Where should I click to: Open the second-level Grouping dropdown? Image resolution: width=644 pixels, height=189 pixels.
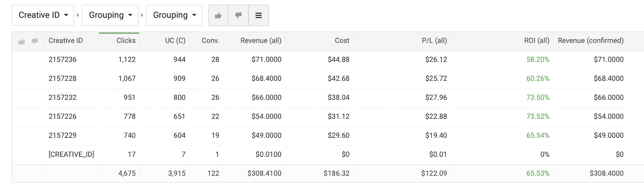coord(110,15)
